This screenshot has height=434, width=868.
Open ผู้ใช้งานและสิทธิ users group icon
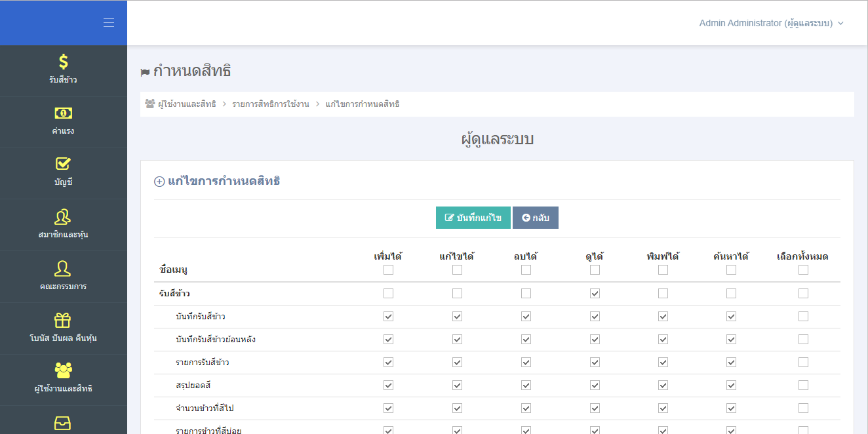point(64,370)
